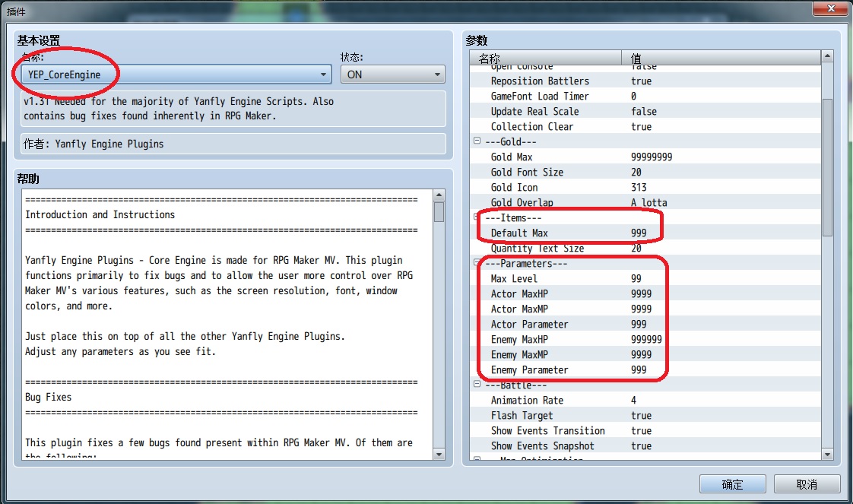Collapse the ---Gold--- parameter group
The height and width of the screenshot is (504, 853).
[477, 141]
